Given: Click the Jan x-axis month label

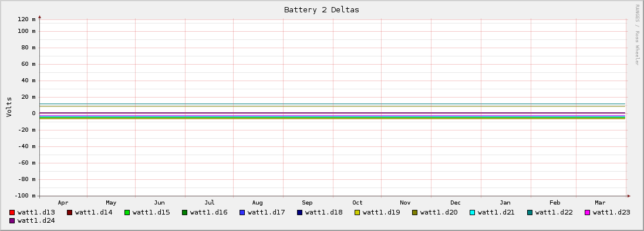Looking at the screenshot, I should coord(505,203).
